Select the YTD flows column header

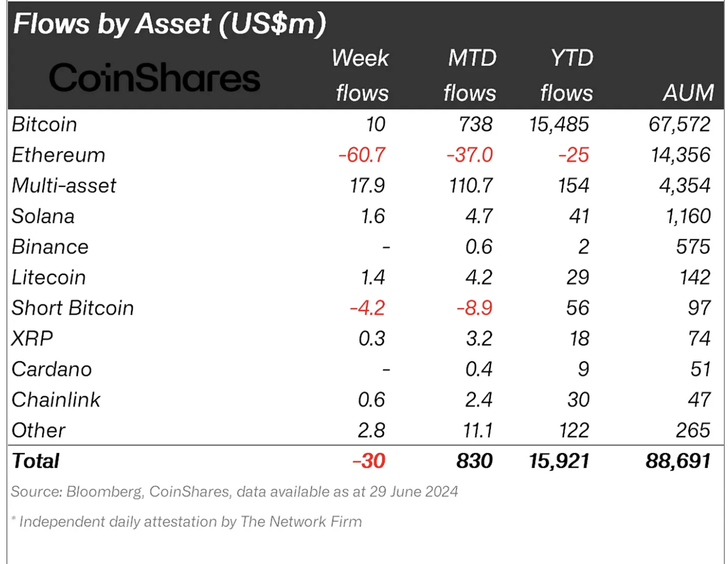tap(567, 75)
